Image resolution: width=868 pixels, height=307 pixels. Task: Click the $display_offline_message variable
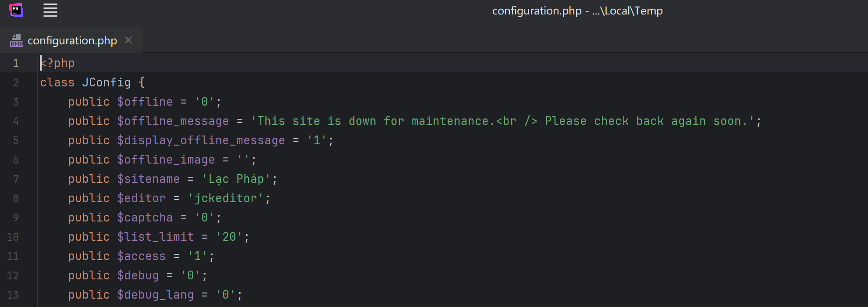click(x=201, y=140)
